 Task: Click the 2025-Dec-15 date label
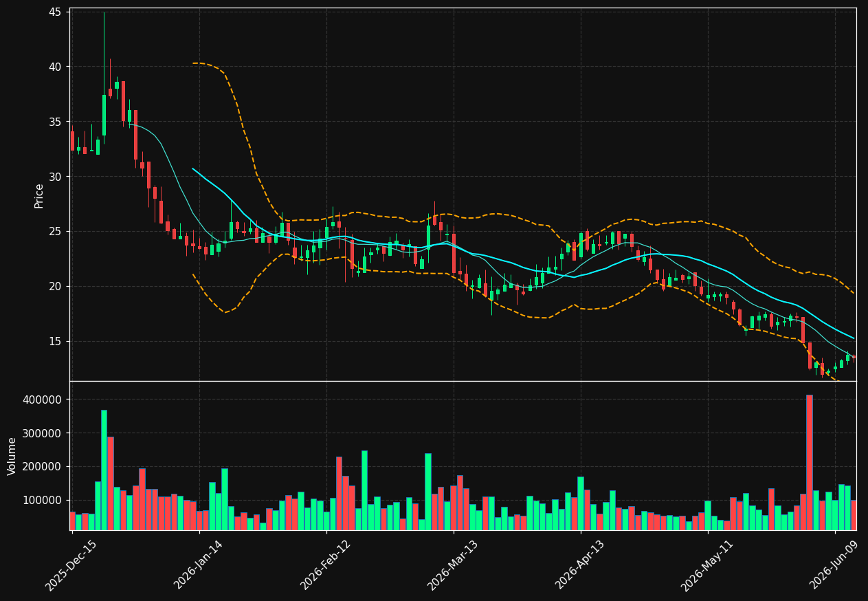coord(71,565)
